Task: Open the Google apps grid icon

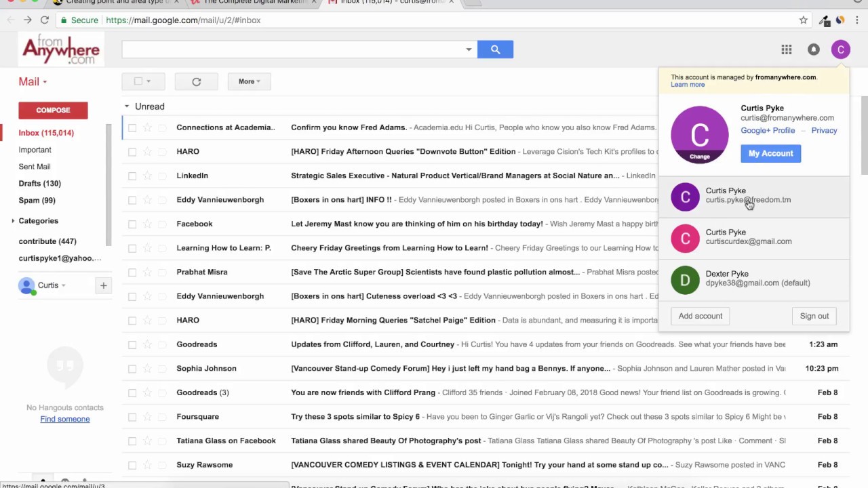Action: click(x=786, y=49)
